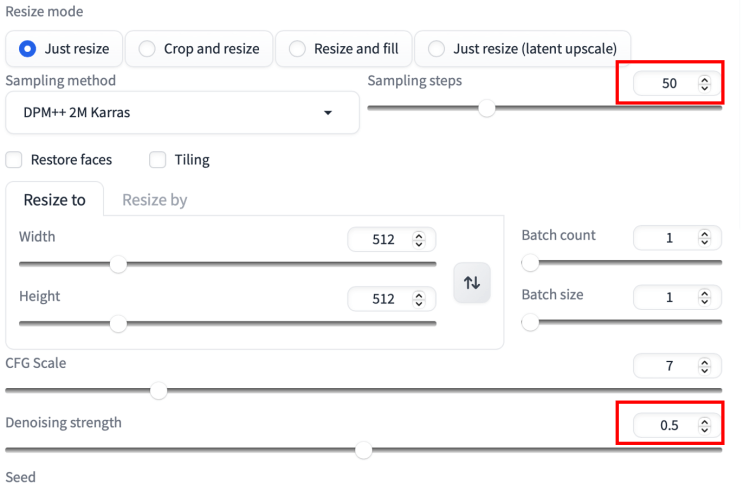
Task: Choose Crop and resize mode
Action: point(147,48)
